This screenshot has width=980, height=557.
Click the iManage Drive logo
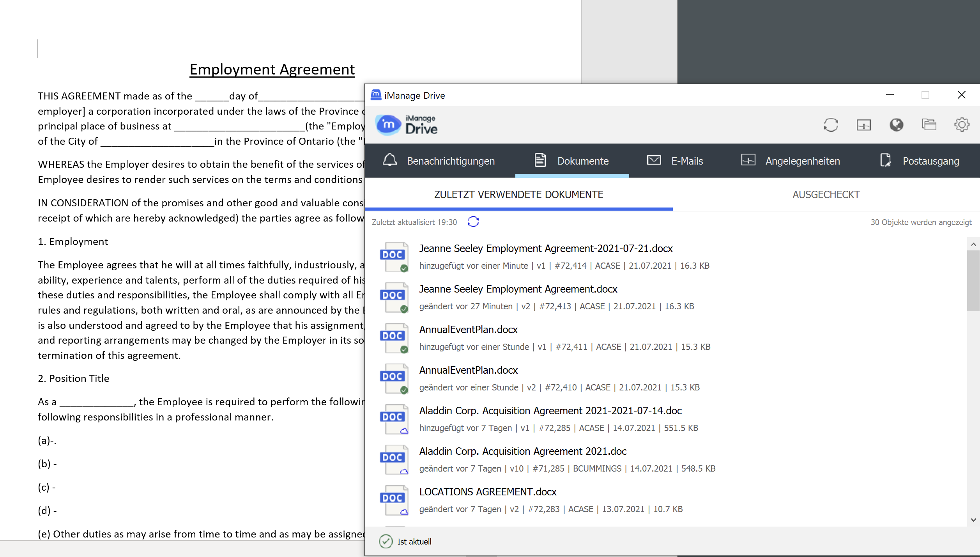(406, 125)
